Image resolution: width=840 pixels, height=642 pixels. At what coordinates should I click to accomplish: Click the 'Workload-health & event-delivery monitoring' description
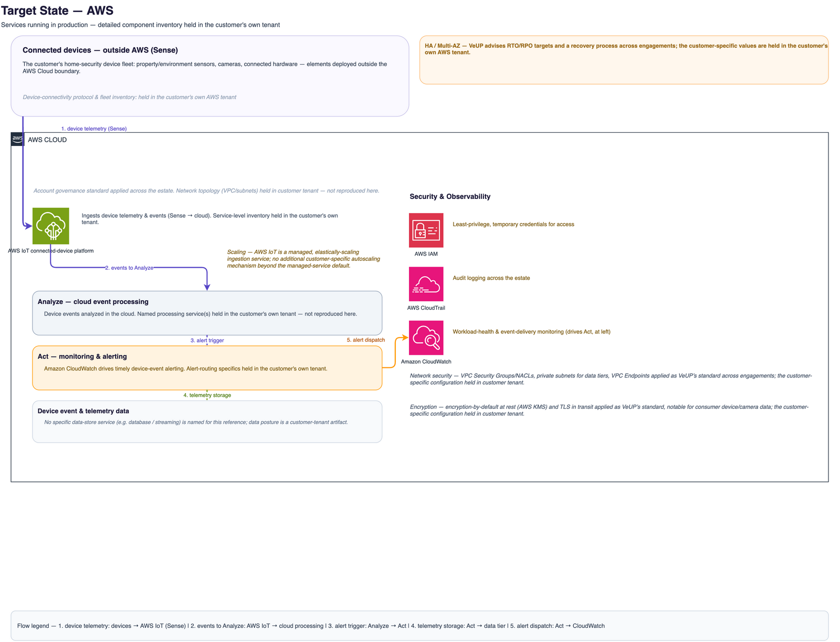[x=531, y=332]
